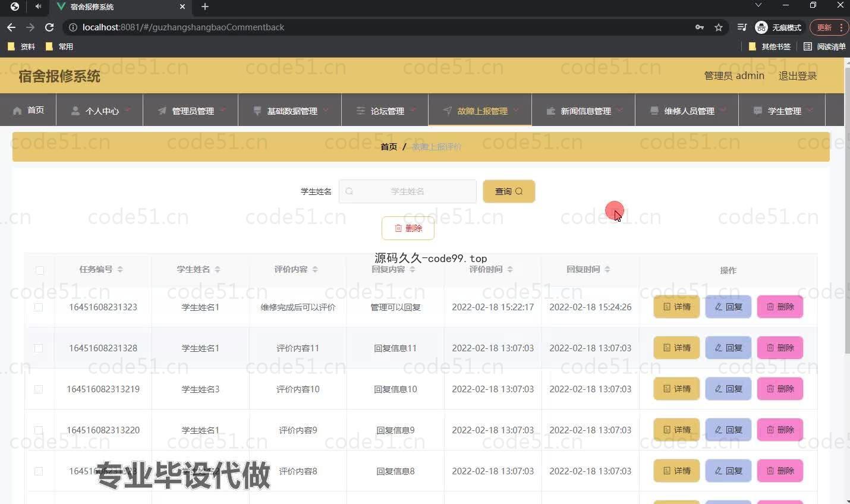Click the batch 删除 button above the table

coord(408,228)
